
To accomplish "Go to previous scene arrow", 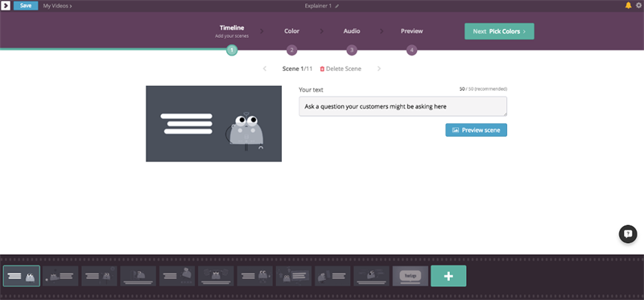I will coord(265,68).
